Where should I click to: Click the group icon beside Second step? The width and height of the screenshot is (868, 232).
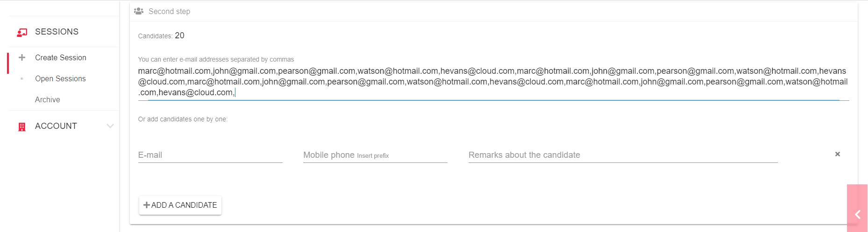139,11
